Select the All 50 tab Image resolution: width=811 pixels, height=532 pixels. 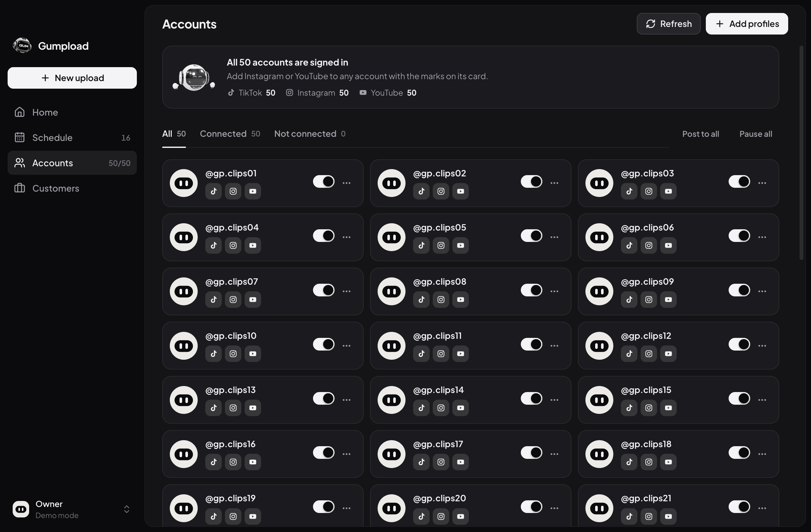coord(174,134)
